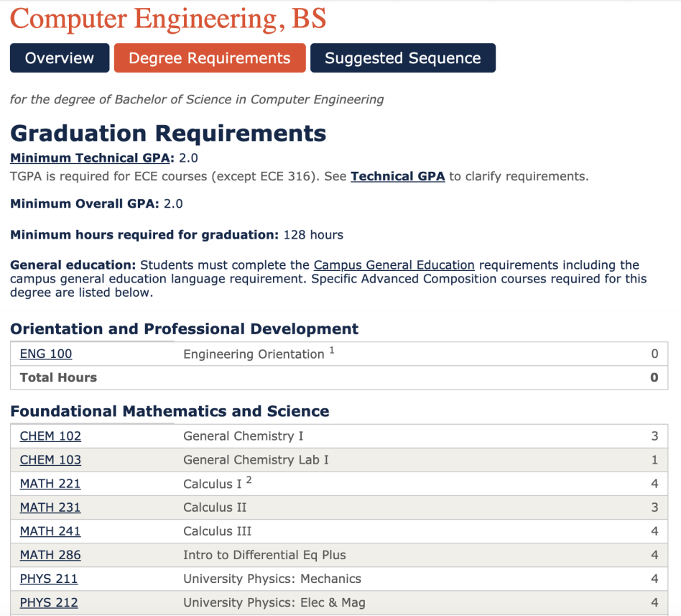Click footnote 2 beside Calculus I
The height and width of the screenshot is (616, 681).
pyautogui.click(x=249, y=479)
